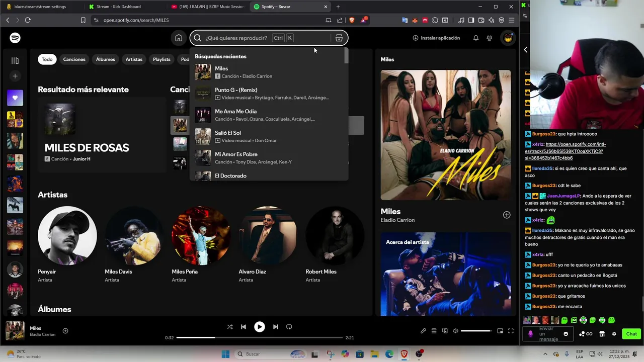The image size is (644, 362).
Task: Click Instalar aplicación button
Action: click(436, 38)
